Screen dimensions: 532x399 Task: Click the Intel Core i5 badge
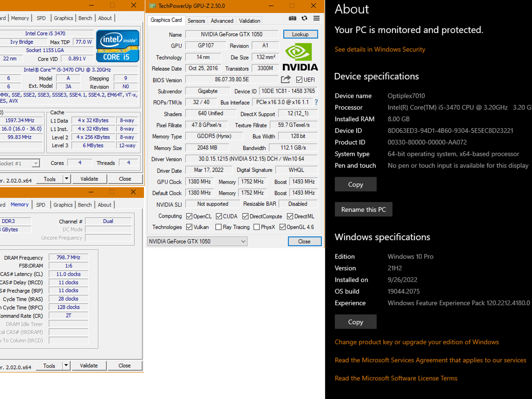pos(118,46)
